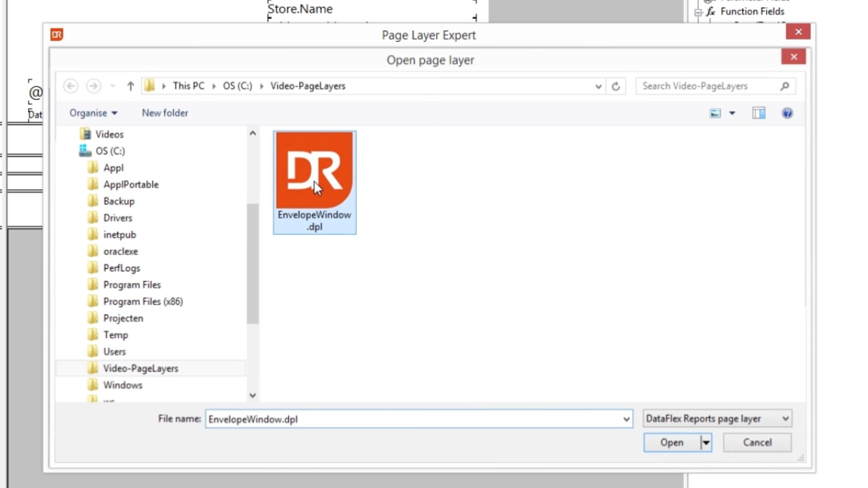
Task: Click the Forward navigation arrow
Action: click(x=94, y=86)
